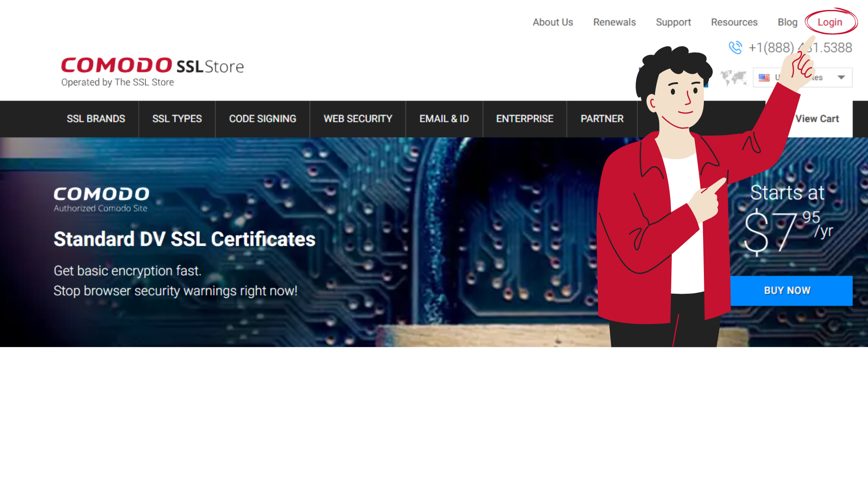This screenshot has width=868, height=488.
Task: Open the Web Security menu
Action: pyautogui.click(x=358, y=119)
